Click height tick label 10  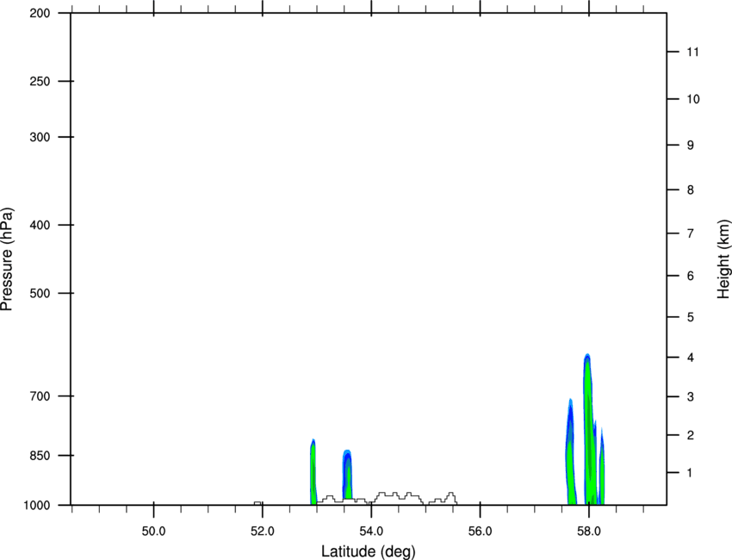693,99
